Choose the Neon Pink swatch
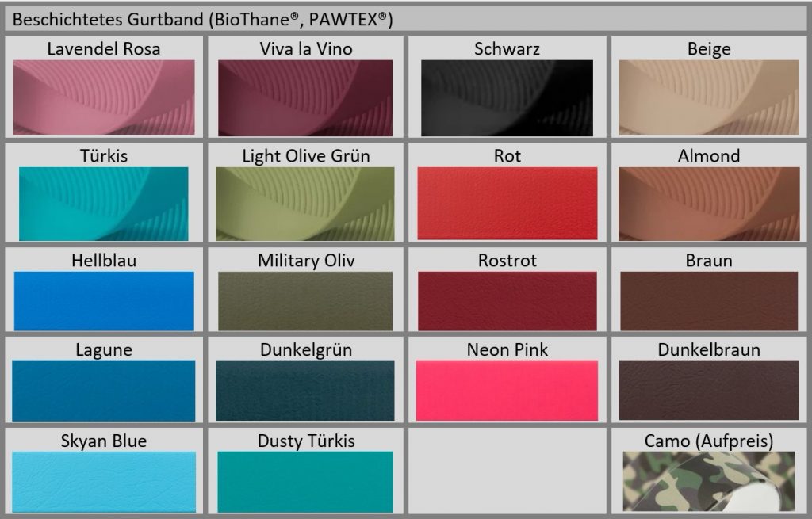The height and width of the screenshot is (519, 812). pos(507,391)
